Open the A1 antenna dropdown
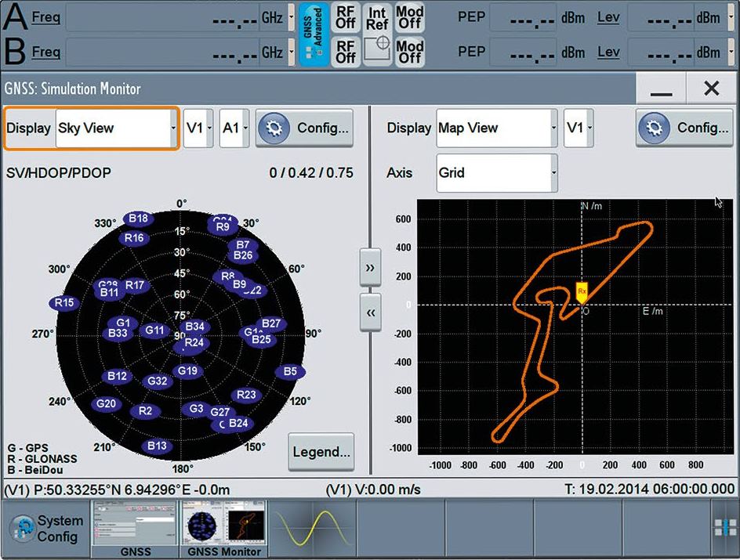This screenshot has height=560, width=740. 234,128
